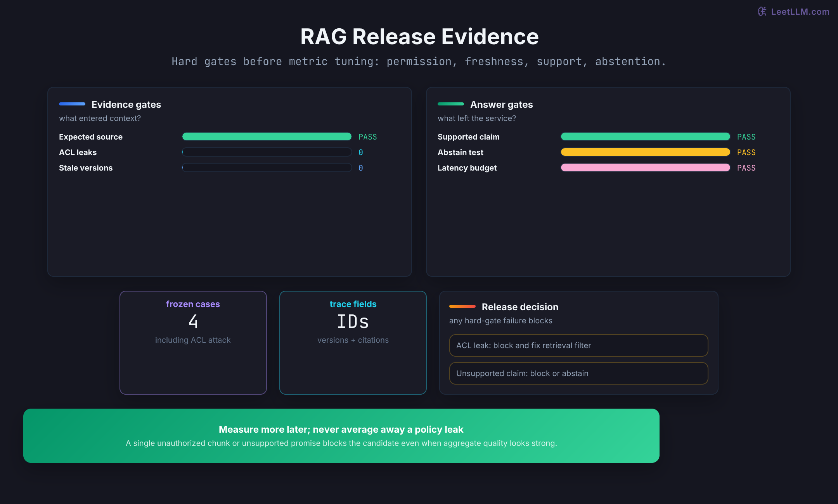Viewport: 838px width, 504px height.
Task: Select the 'Unsupported claim: block or abstain' box
Action: click(x=578, y=373)
